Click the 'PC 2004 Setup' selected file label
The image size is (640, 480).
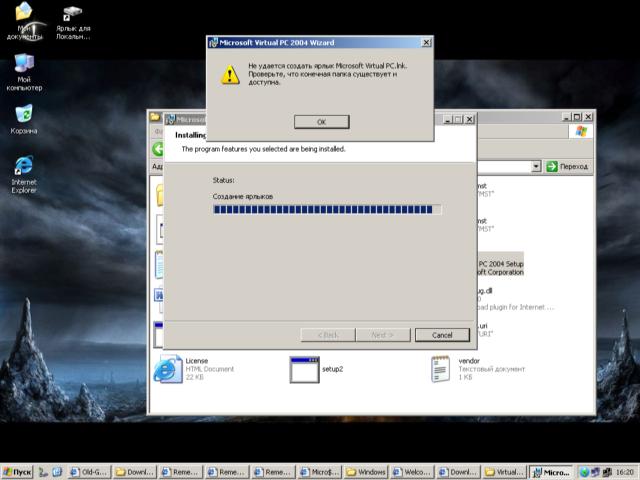point(500,264)
